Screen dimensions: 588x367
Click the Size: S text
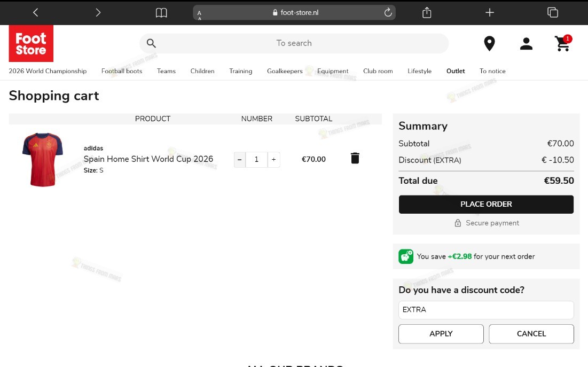(93, 170)
